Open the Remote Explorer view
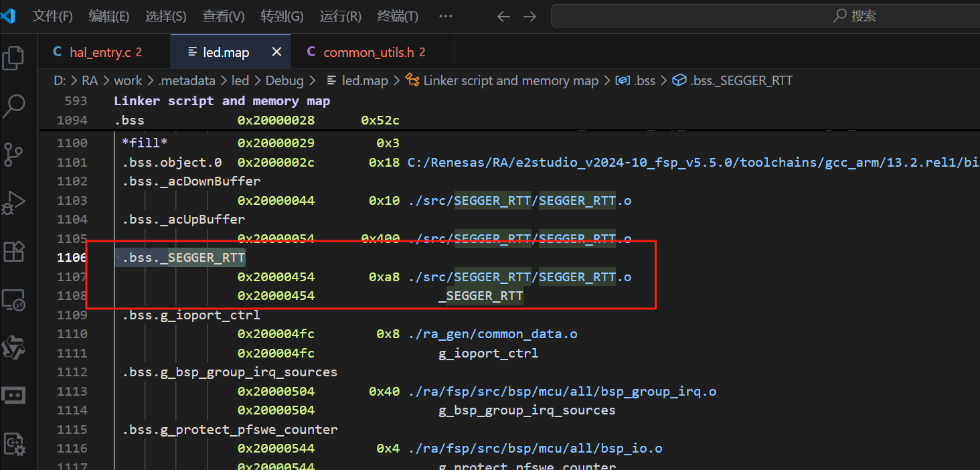The image size is (980, 470). [14, 301]
